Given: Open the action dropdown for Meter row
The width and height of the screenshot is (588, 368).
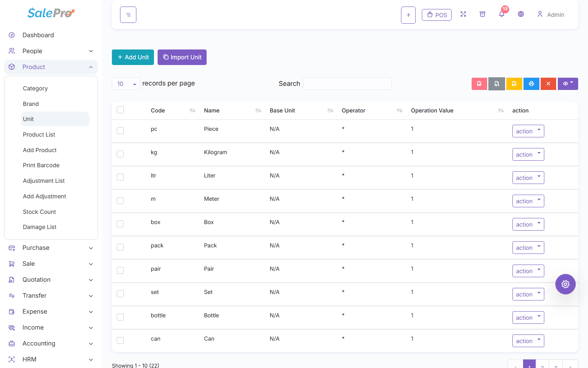Looking at the screenshot, I should click(528, 201).
